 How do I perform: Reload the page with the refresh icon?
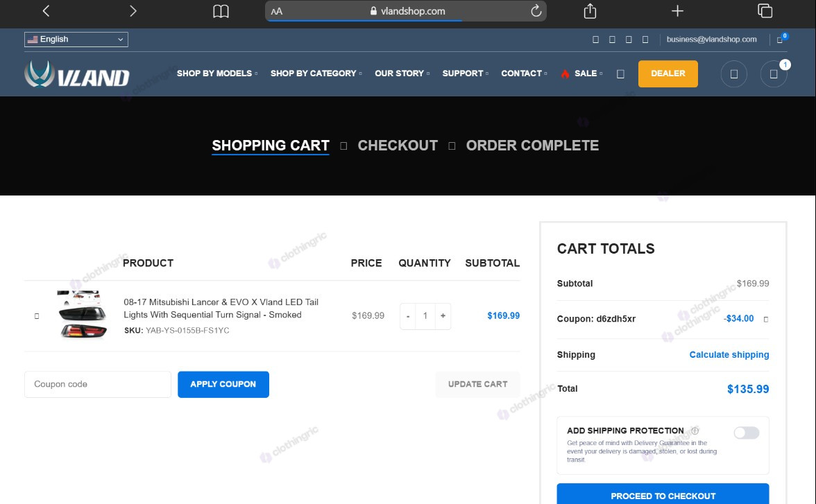pyautogui.click(x=536, y=11)
